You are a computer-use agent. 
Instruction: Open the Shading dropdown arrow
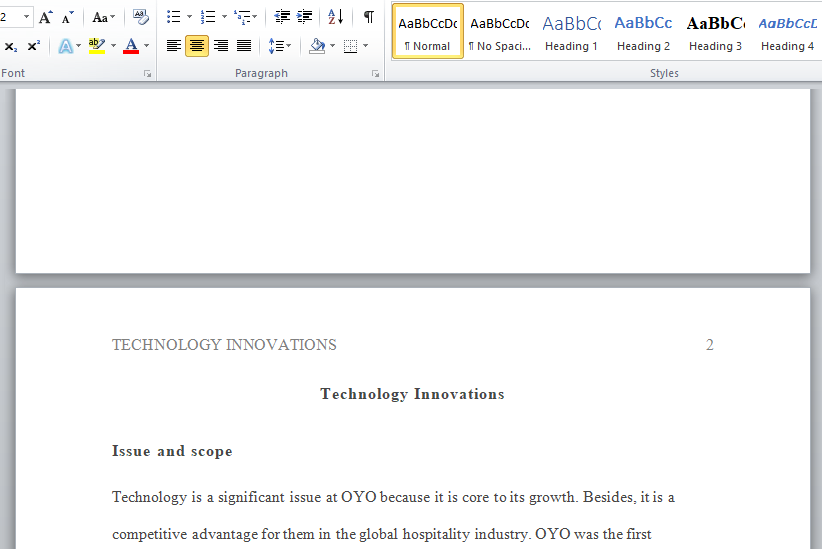(332, 46)
